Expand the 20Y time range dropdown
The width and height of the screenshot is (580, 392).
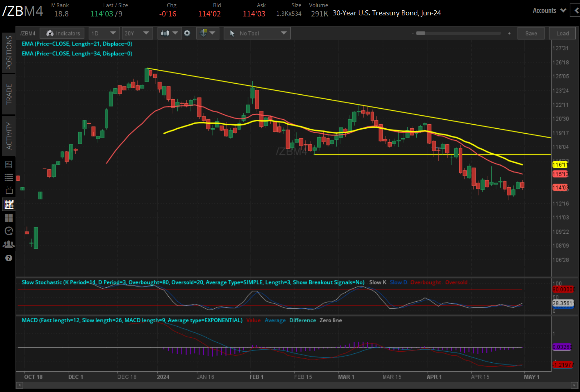coord(137,33)
